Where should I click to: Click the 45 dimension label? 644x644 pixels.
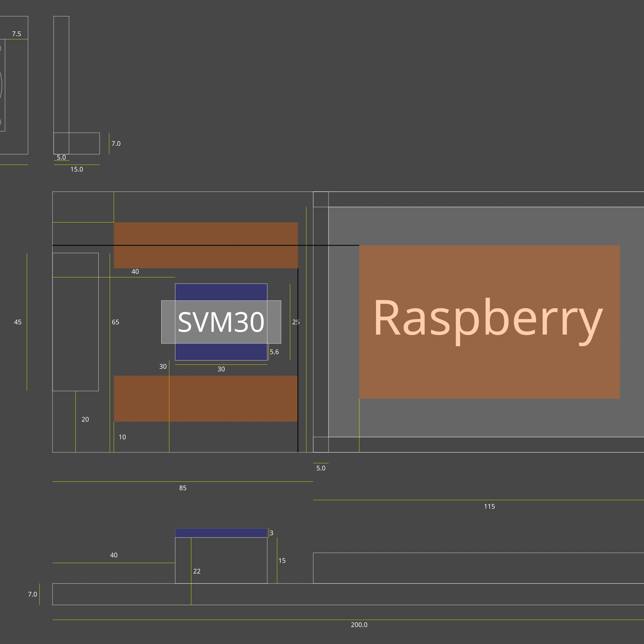18,322
